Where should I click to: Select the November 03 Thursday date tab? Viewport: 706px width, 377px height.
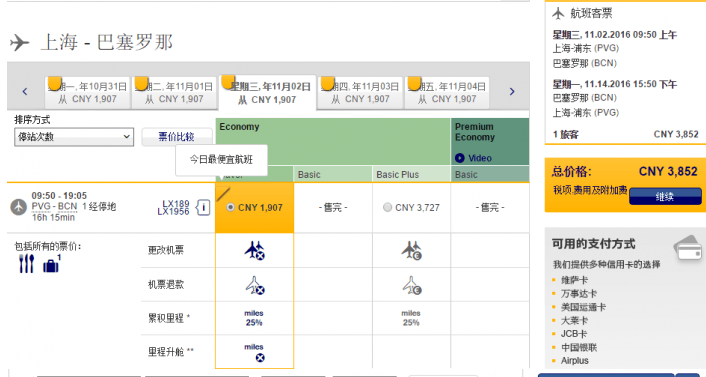click(x=361, y=93)
